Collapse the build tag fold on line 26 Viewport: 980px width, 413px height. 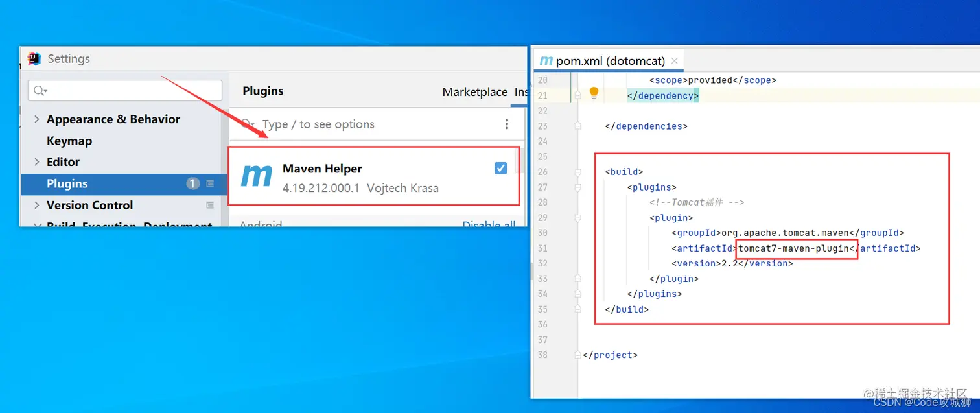(577, 172)
